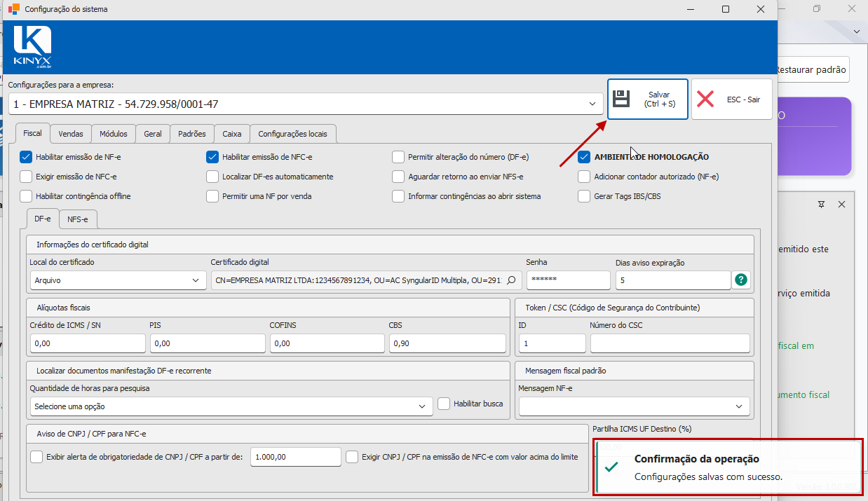Click the Senha password field
The image size is (868, 501).
[x=568, y=280]
